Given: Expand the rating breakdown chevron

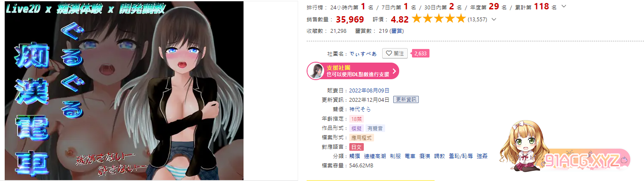Looking at the screenshot, I should [494, 19].
